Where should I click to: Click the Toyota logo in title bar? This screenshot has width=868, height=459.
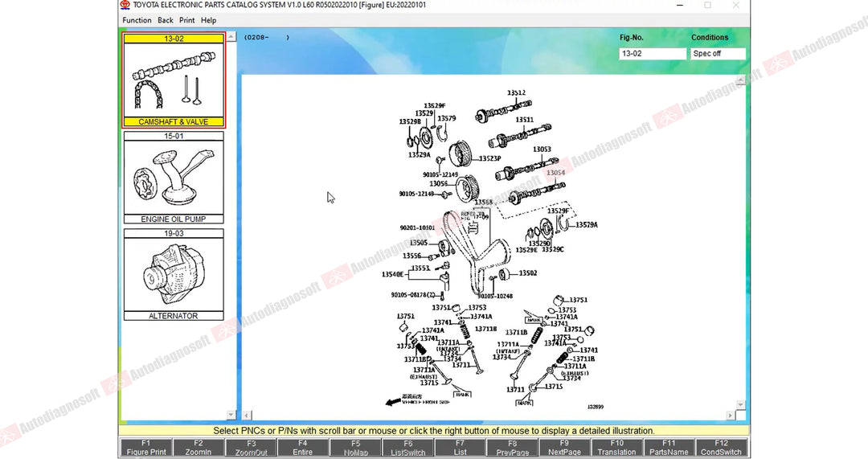click(x=125, y=5)
